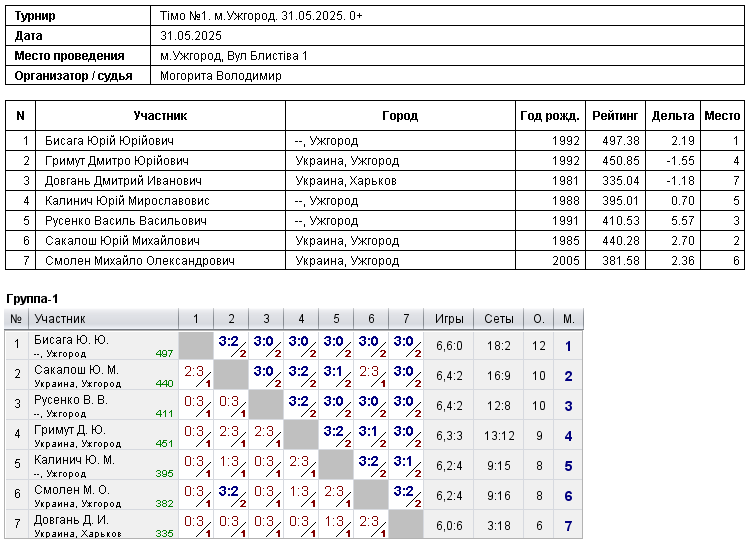Click the sets total '9:16' in Смолен's row
750x544 pixels.
[498, 496]
